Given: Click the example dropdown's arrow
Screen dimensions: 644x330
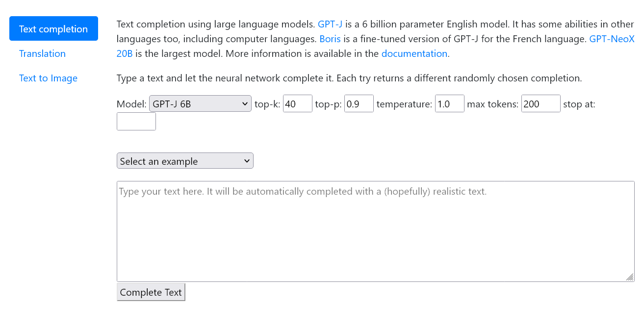Looking at the screenshot, I should click(247, 160).
